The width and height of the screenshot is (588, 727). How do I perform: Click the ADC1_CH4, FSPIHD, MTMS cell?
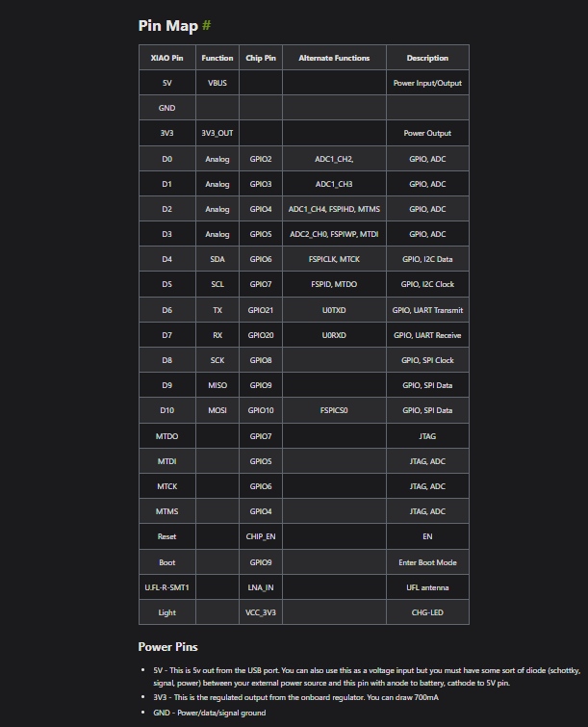click(334, 209)
